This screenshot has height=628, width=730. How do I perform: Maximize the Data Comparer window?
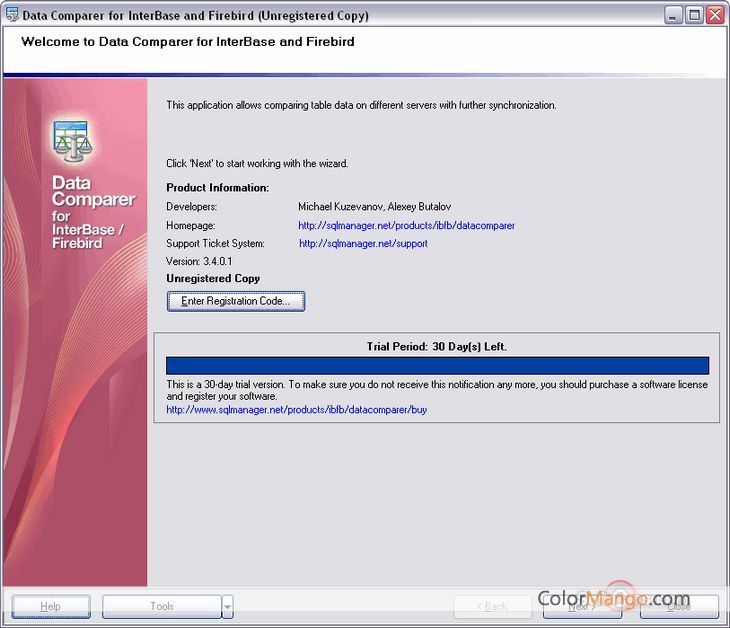pyautogui.click(x=694, y=15)
